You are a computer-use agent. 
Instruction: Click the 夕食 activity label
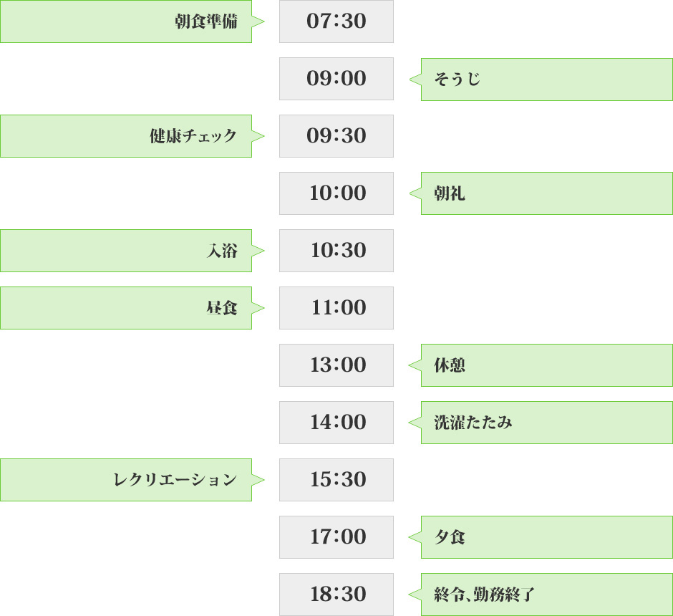[450, 537]
